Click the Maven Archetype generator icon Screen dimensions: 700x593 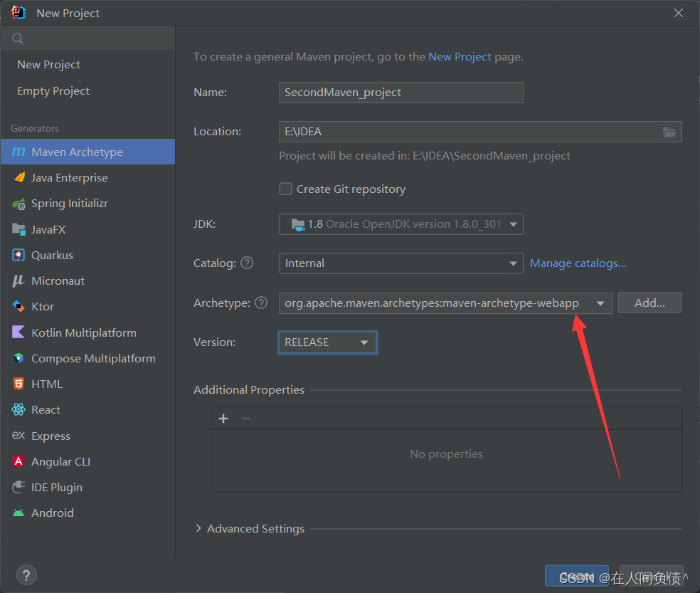(x=18, y=152)
